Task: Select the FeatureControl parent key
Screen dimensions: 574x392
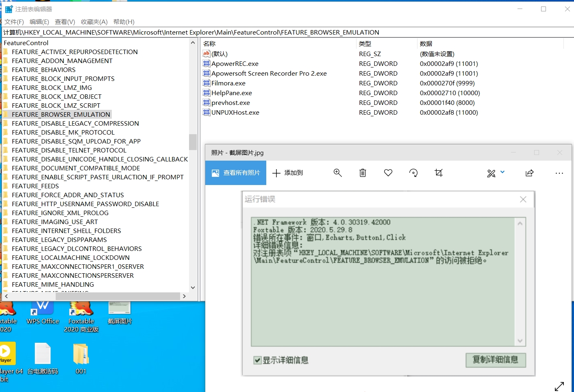Action: point(26,43)
